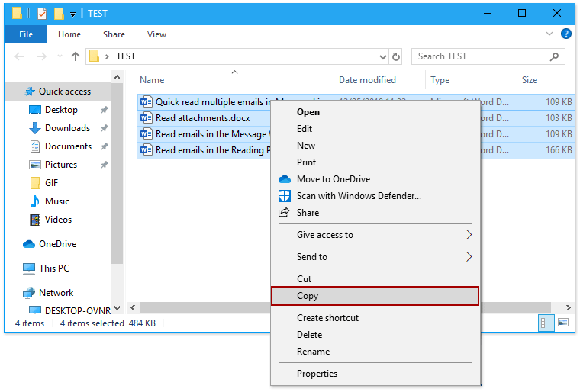Screen dimensions: 580x392
Task: Click the Properties icon in title bar
Action: tap(42, 13)
